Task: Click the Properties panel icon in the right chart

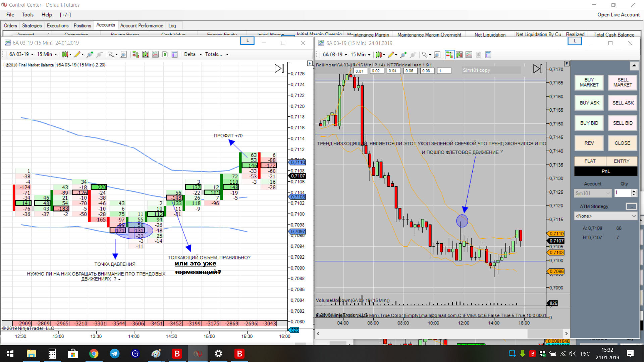Action: coord(488,55)
